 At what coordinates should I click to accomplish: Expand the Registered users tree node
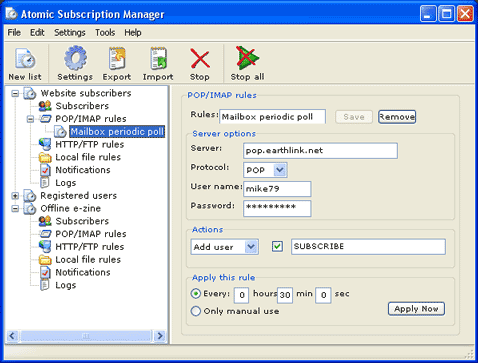[x=15, y=196]
